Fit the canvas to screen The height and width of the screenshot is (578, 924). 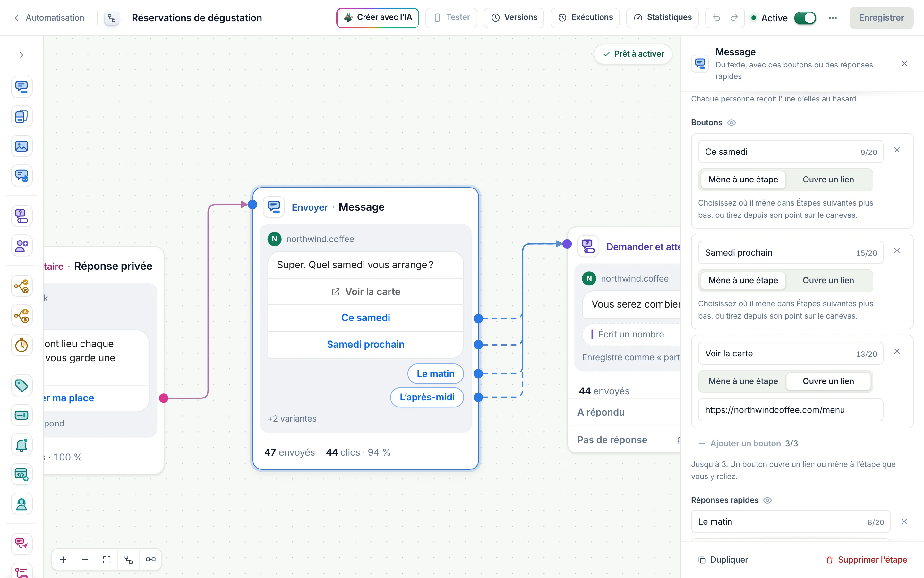[x=107, y=560]
